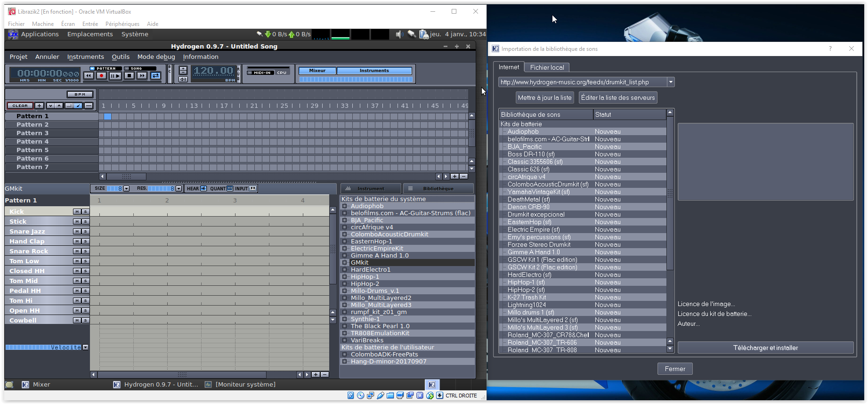Viewport: 868px width, 404px height.
Task: Open the Projet menu in Hydrogen
Action: click(x=19, y=57)
